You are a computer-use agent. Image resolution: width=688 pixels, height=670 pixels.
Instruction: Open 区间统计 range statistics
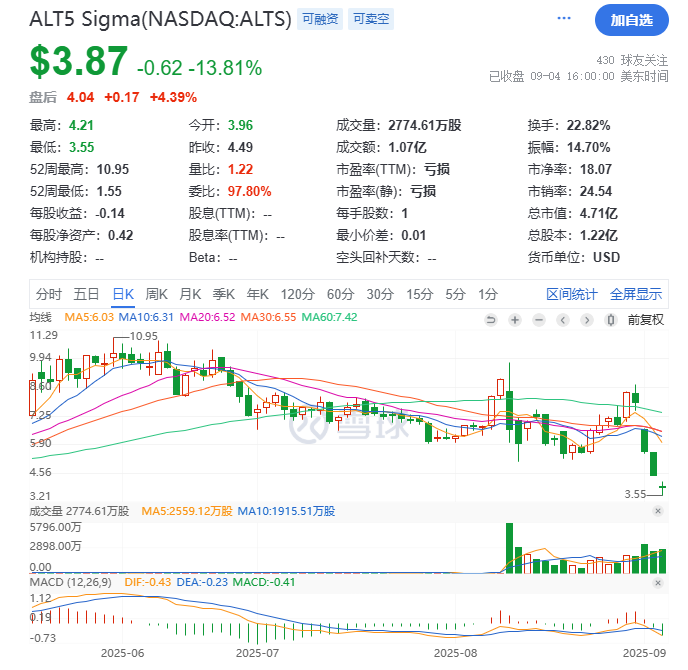click(572, 294)
